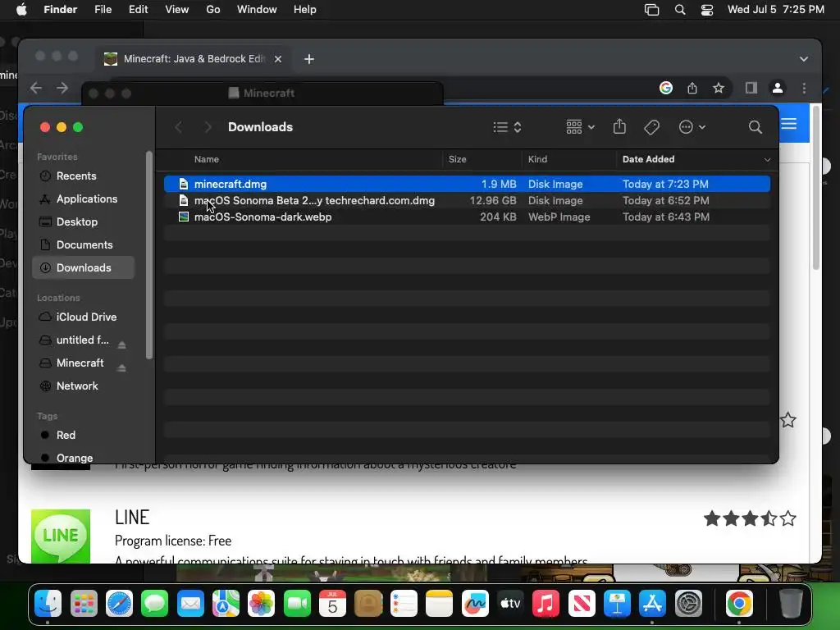The height and width of the screenshot is (630, 840).
Task: Open Spotlight search in menu bar
Action: pyautogui.click(x=680, y=10)
